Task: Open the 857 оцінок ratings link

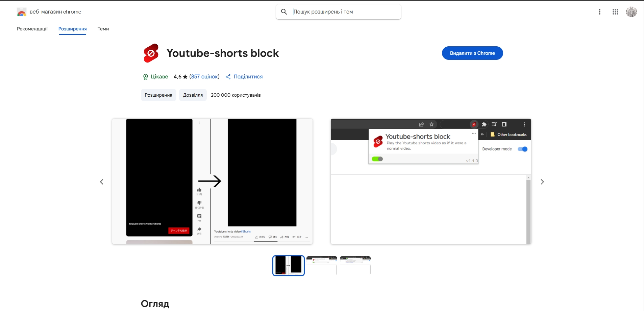Action: pyautogui.click(x=204, y=77)
